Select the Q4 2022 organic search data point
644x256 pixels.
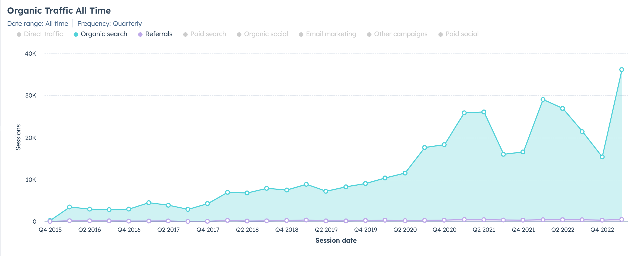point(602,157)
